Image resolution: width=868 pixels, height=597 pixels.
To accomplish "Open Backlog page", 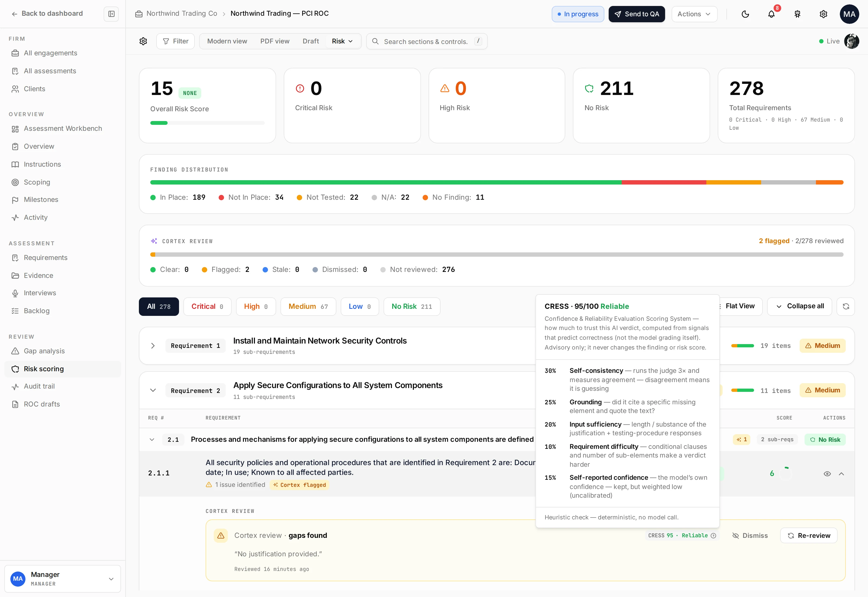I will click(x=63, y=311).
